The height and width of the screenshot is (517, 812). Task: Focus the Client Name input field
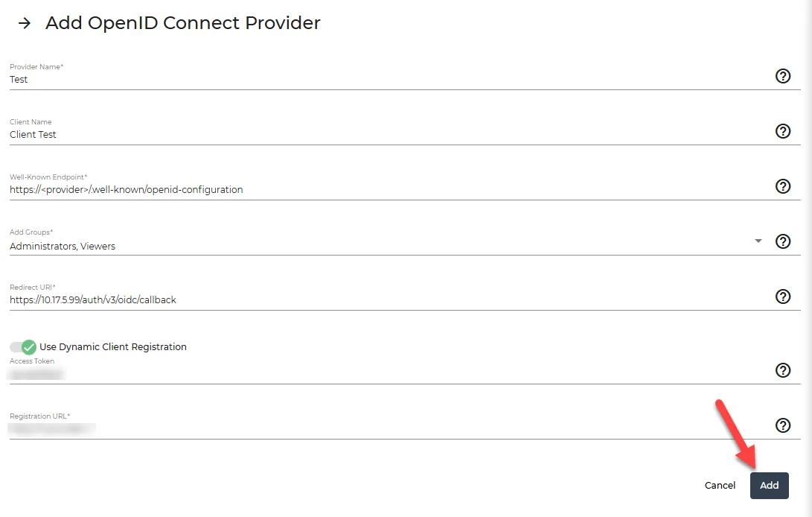[x=389, y=134]
